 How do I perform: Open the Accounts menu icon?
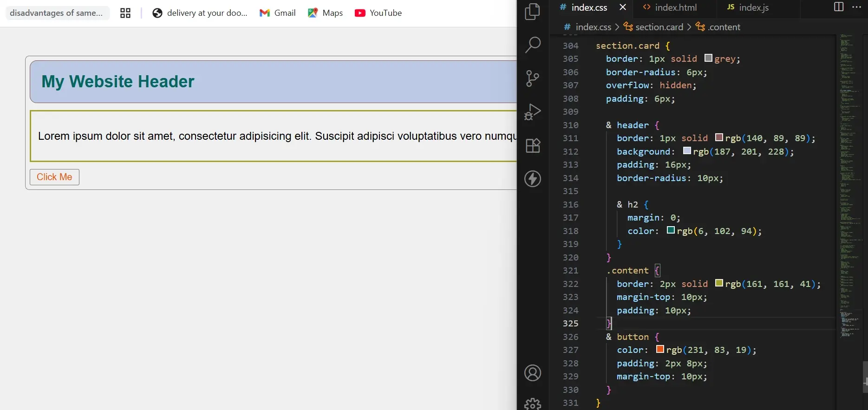(x=533, y=373)
